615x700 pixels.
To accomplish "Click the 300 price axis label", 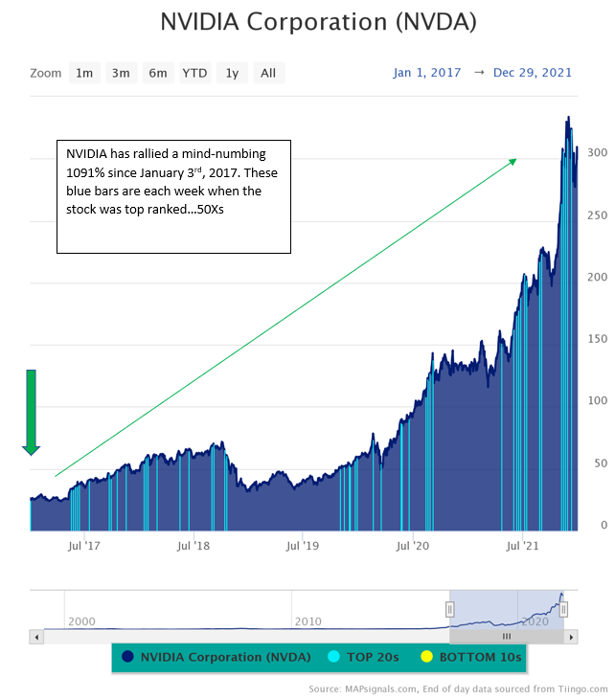I will [x=597, y=152].
